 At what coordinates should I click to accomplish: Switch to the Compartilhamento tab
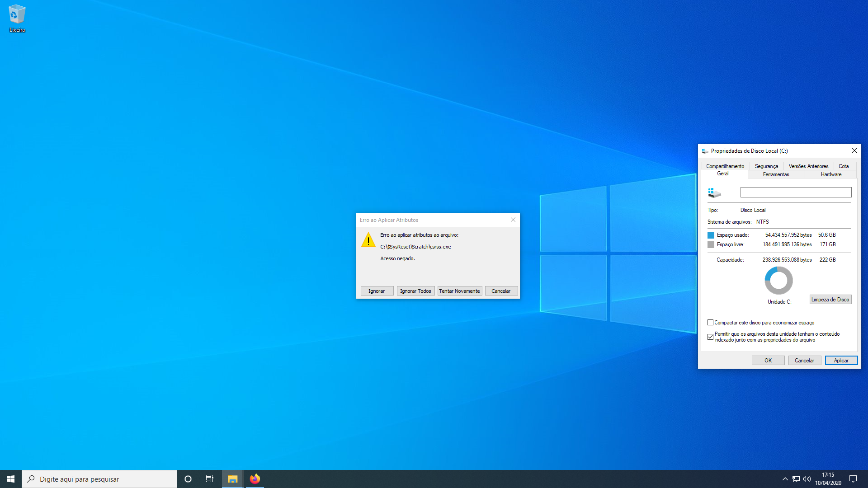pyautogui.click(x=725, y=166)
